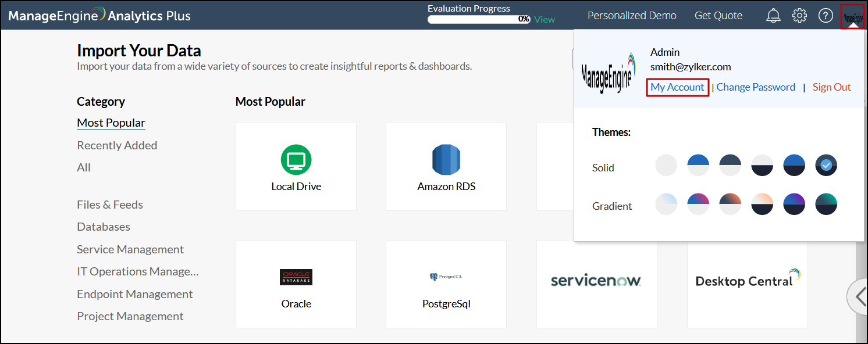
Task: Click the Evaluation Progress bar
Action: point(479,19)
